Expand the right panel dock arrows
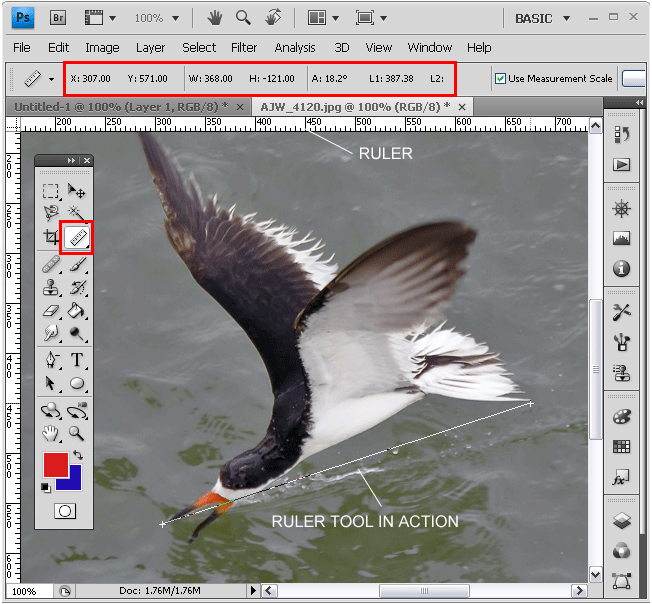 (x=640, y=102)
